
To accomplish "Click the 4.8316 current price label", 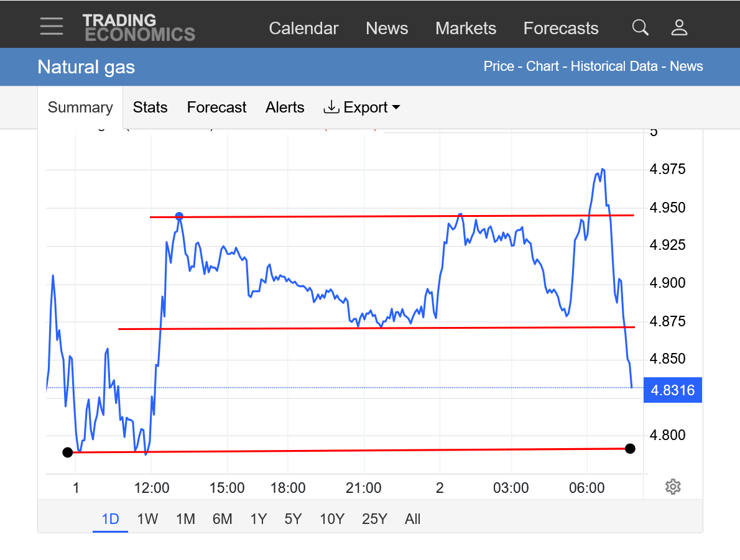I will click(x=673, y=390).
